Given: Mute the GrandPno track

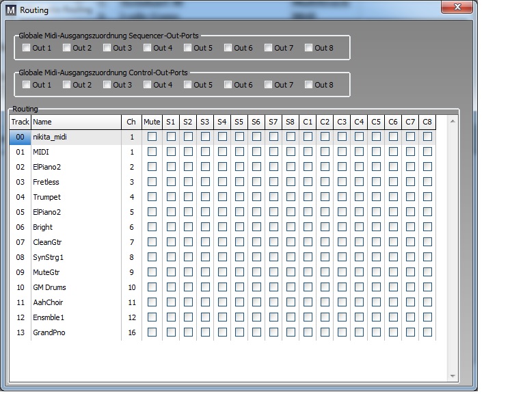Looking at the screenshot, I should coord(152,332).
